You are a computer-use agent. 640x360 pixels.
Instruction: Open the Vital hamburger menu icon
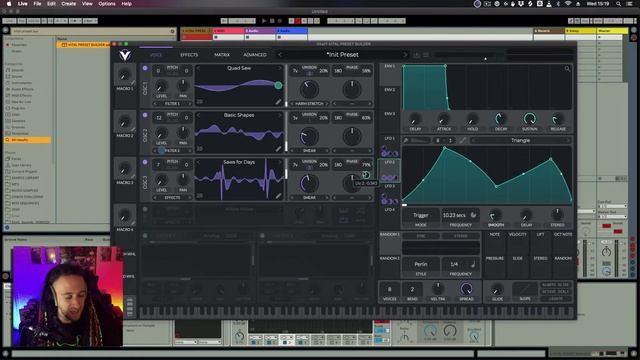tap(426, 55)
